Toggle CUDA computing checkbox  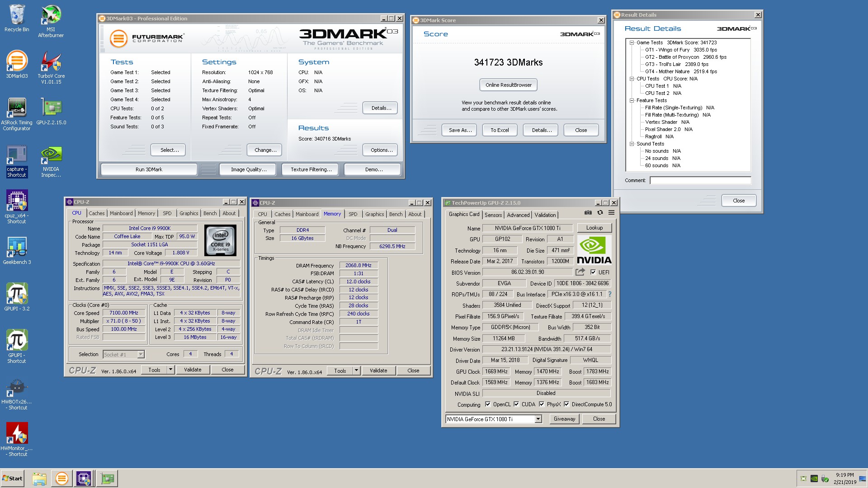coord(516,404)
